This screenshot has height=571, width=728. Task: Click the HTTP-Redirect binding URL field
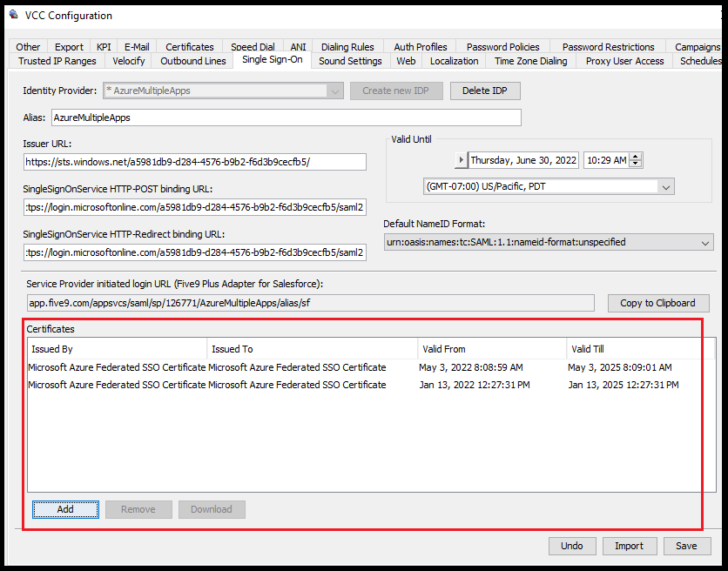195,252
